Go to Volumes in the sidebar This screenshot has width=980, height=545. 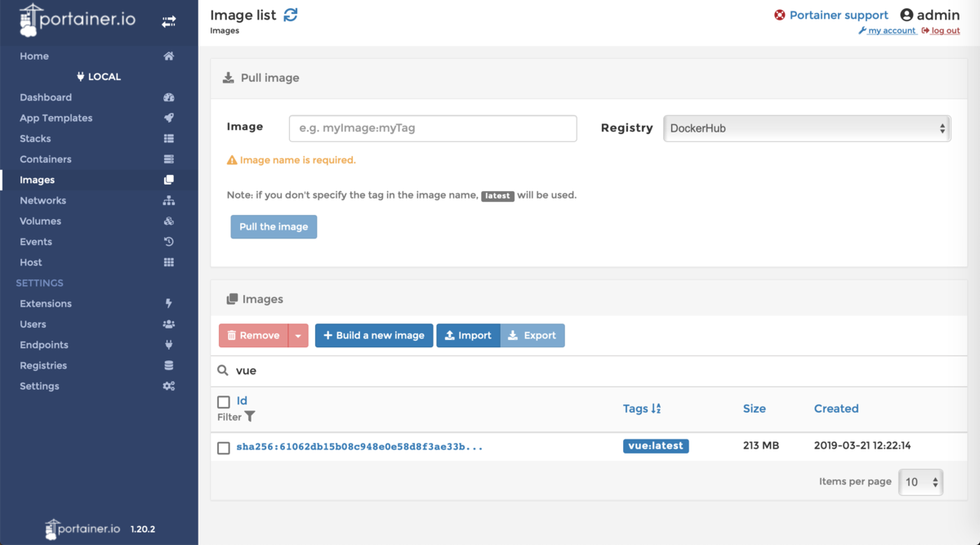41,221
